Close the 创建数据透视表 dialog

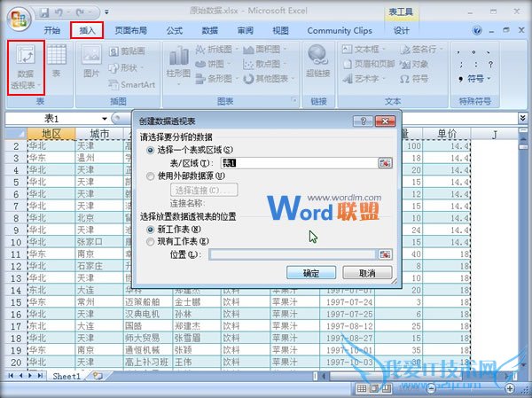tap(385, 121)
